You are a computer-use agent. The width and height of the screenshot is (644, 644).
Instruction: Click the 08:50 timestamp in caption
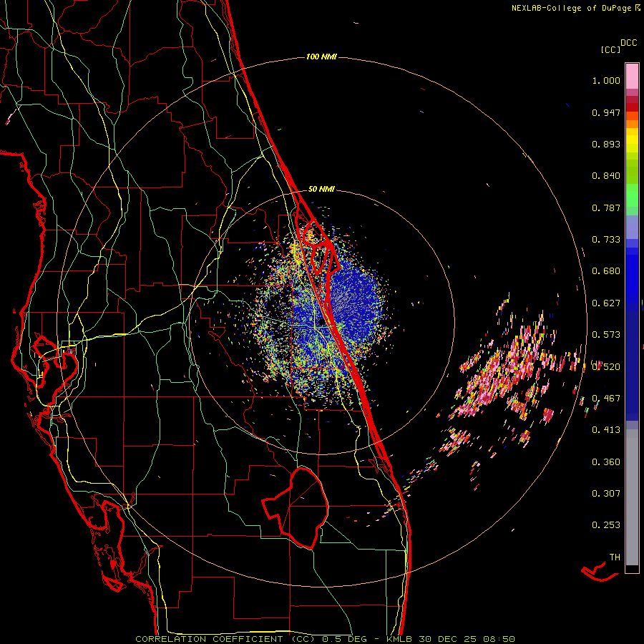tap(499, 639)
